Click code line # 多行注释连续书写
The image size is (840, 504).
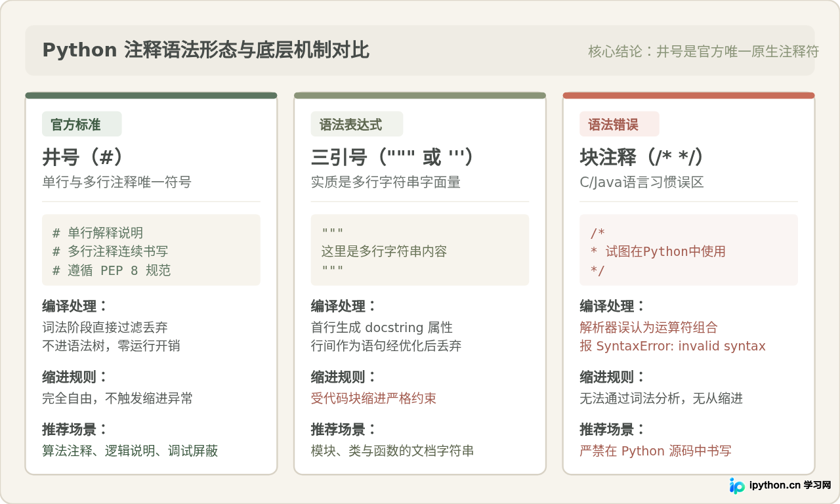click(111, 251)
